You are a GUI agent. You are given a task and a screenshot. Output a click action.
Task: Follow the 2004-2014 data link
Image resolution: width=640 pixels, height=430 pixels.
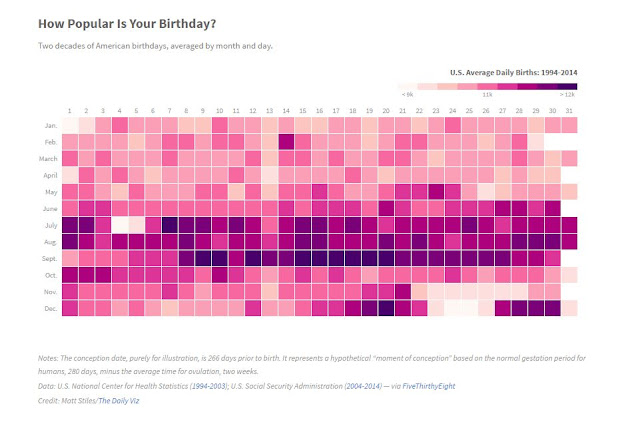pos(363,386)
